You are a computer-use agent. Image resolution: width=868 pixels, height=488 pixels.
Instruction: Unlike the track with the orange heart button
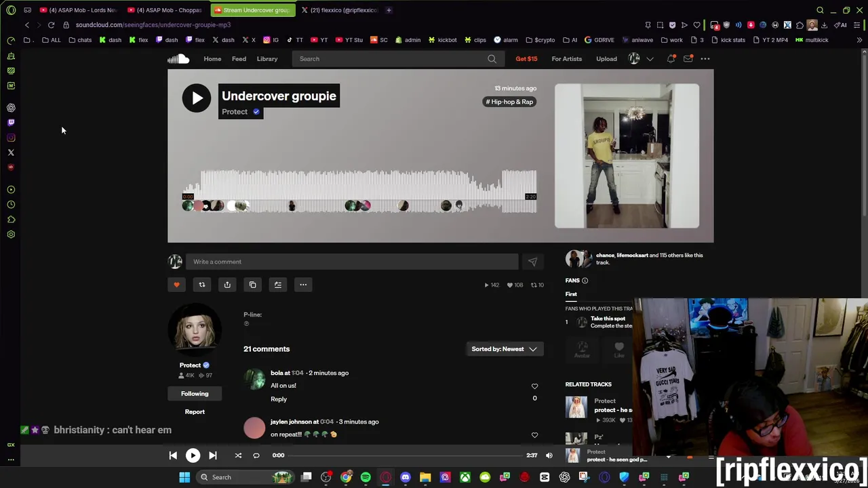pyautogui.click(x=176, y=285)
